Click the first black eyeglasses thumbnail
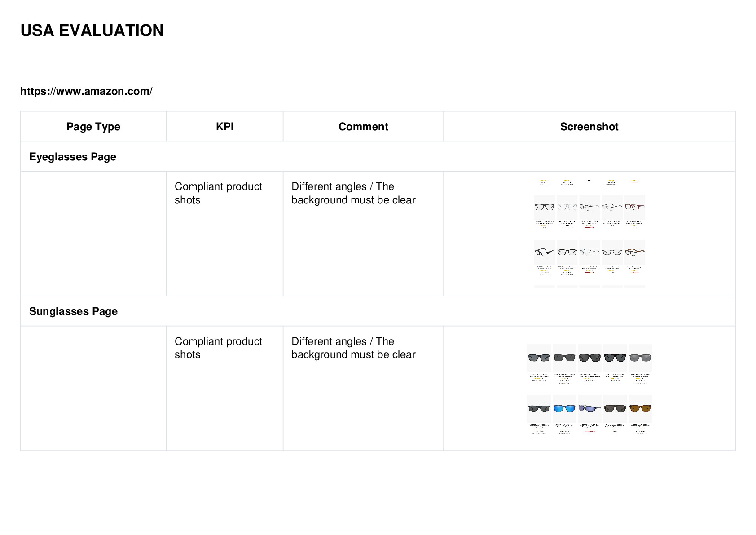 [545, 207]
